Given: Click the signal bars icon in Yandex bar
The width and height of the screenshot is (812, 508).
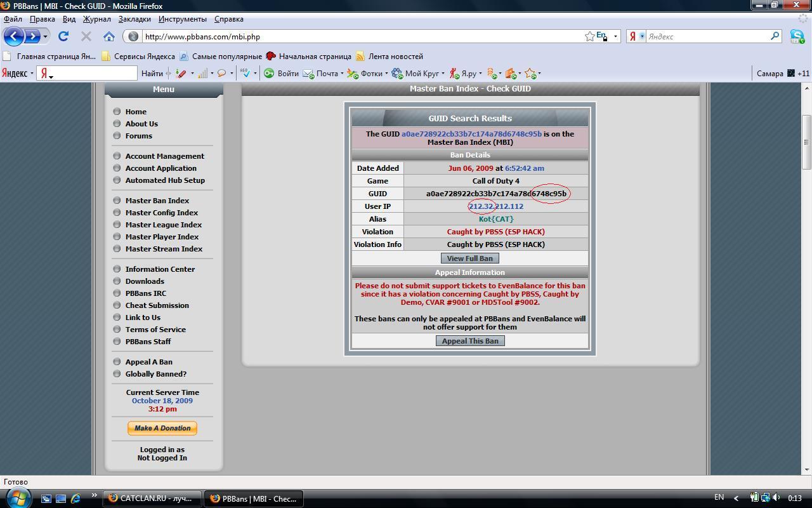Looking at the screenshot, I should tap(202, 73).
